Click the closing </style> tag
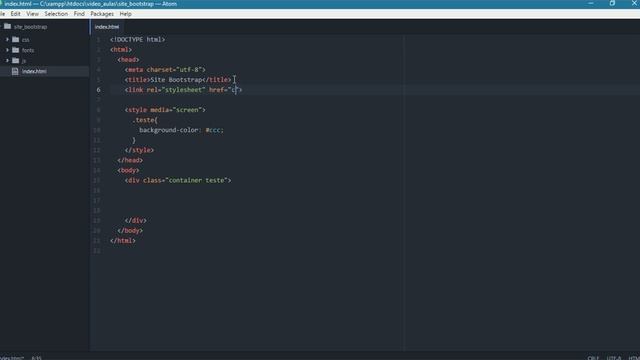 tap(139, 150)
